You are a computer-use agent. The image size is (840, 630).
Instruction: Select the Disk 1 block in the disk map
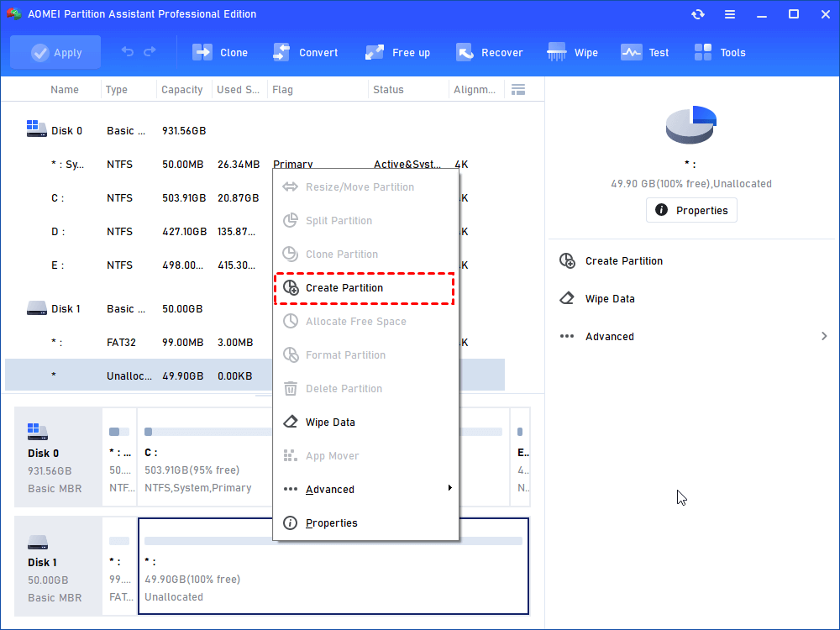pyautogui.click(x=58, y=566)
